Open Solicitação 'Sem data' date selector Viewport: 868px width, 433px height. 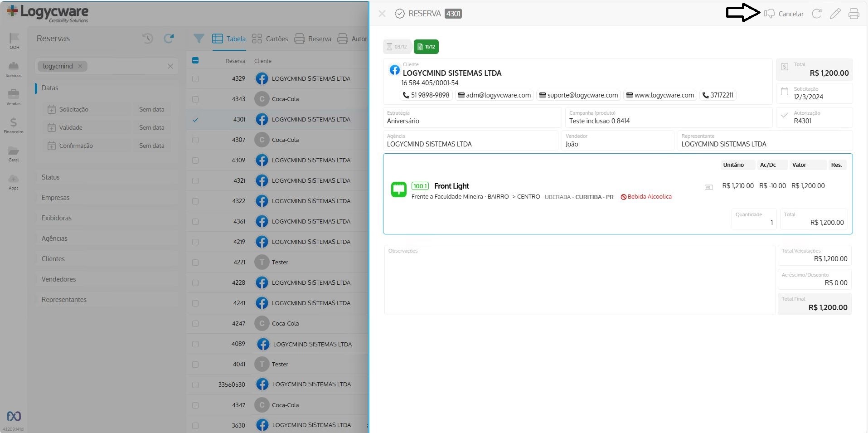[152, 109]
